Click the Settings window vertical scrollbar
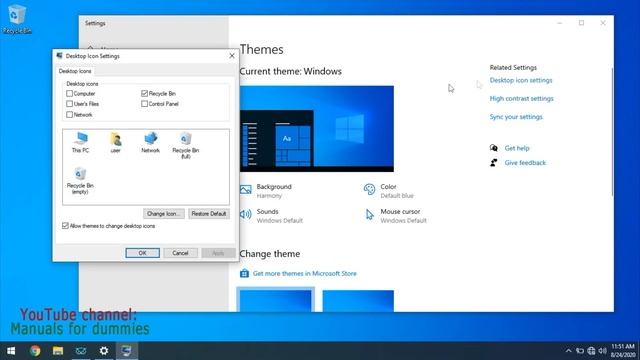 pos(612,131)
